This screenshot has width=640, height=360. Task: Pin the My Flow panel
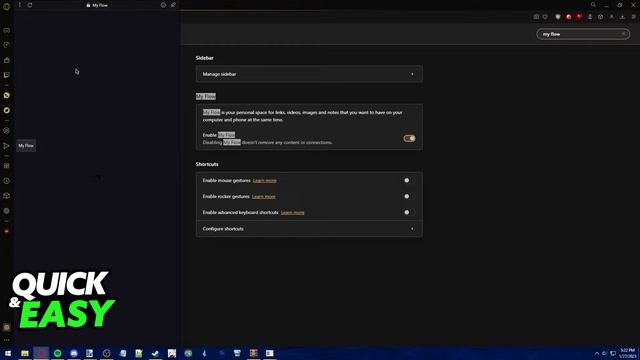[173, 5]
